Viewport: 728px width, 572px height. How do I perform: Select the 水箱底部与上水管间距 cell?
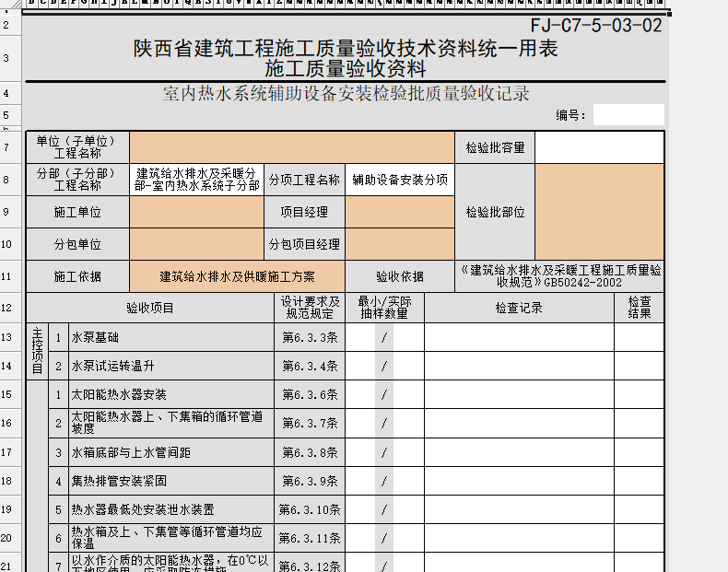(x=171, y=452)
